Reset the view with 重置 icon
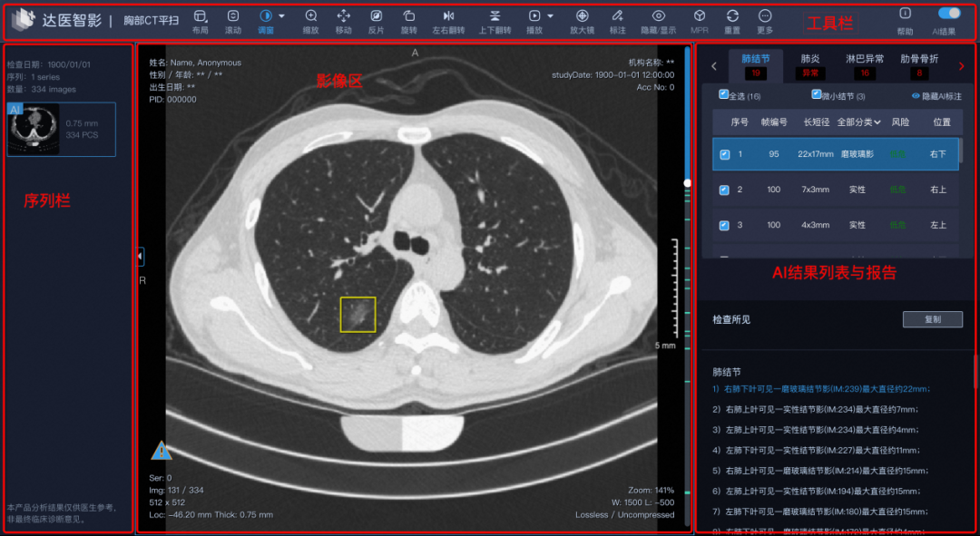Image resolution: width=980 pixels, height=536 pixels. (x=732, y=16)
